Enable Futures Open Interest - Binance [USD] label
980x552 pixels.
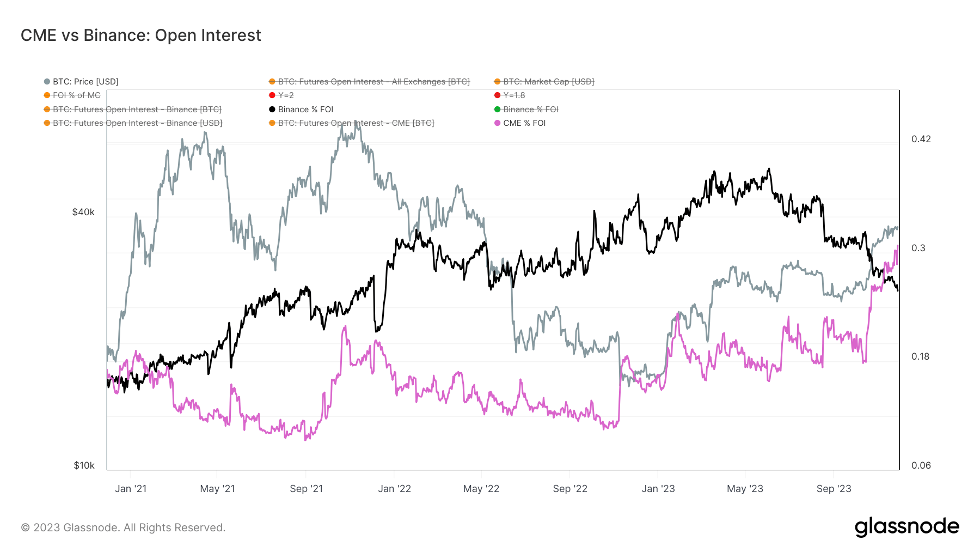137,123
